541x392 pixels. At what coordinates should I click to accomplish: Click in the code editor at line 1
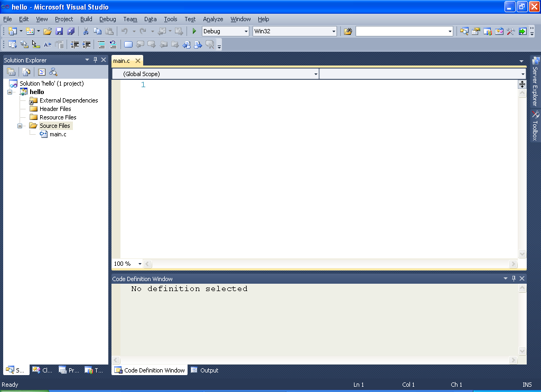click(319, 85)
